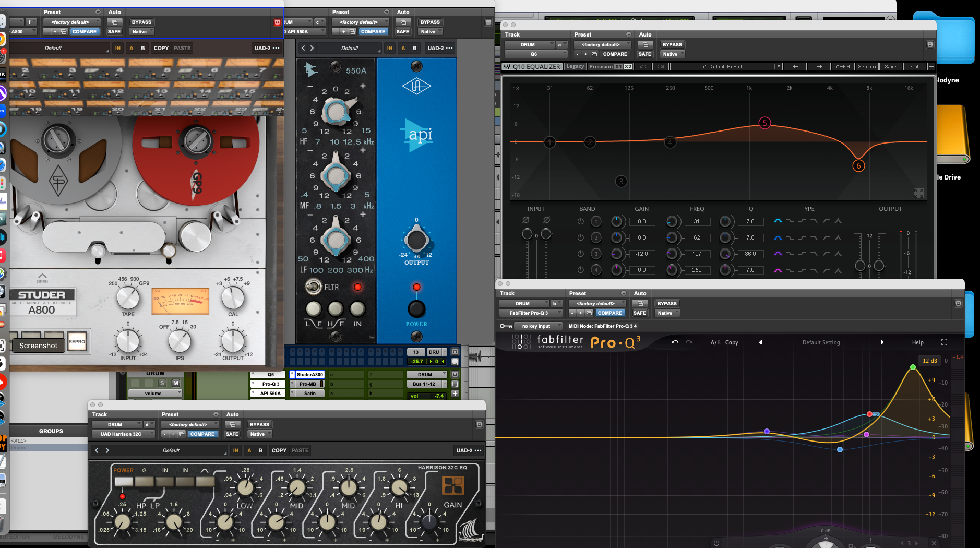Click left input phase invert icon in Q10
This screenshot has height=548, width=980.
click(x=526, y=220)
